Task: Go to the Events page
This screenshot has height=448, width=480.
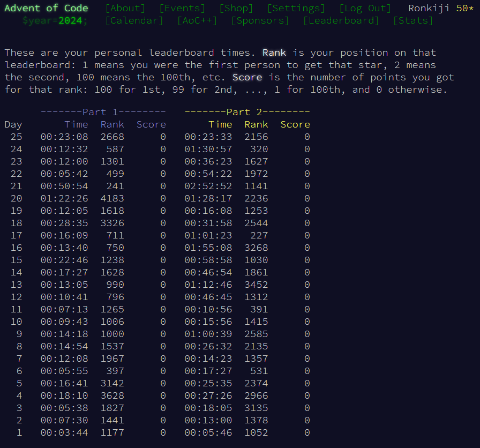Action: tap(182, 8)
